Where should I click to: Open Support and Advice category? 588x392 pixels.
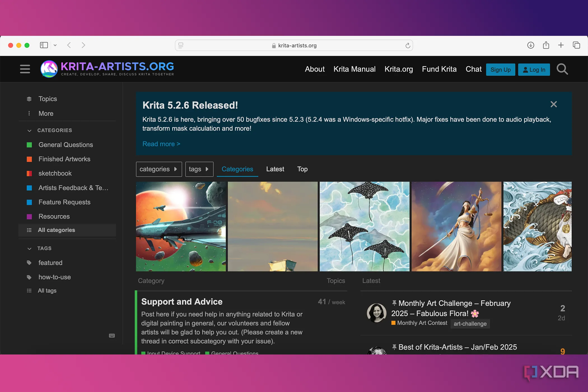(x=182, y=302)
